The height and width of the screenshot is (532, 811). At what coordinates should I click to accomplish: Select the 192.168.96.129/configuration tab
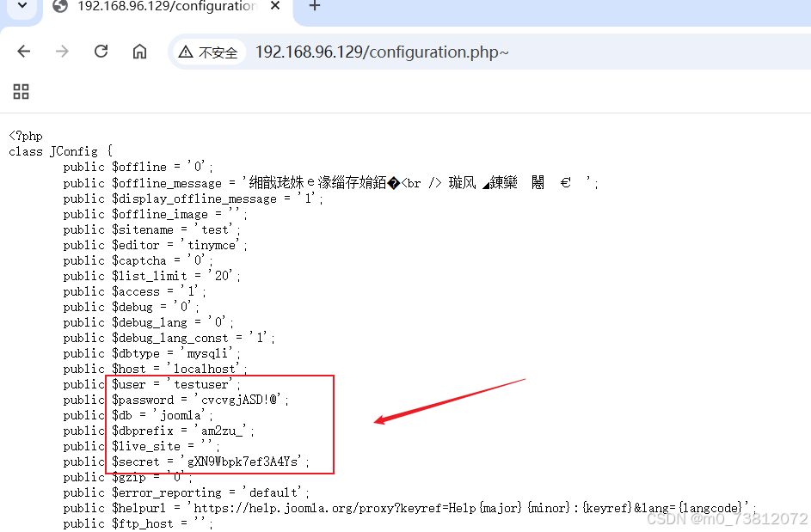tap(166, 7)
